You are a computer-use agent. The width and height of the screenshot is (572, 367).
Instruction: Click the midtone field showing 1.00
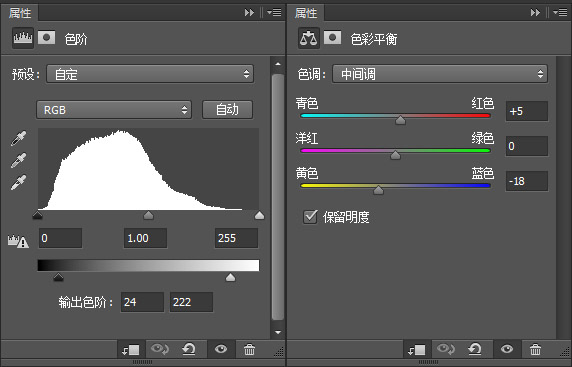pos(145,238)
